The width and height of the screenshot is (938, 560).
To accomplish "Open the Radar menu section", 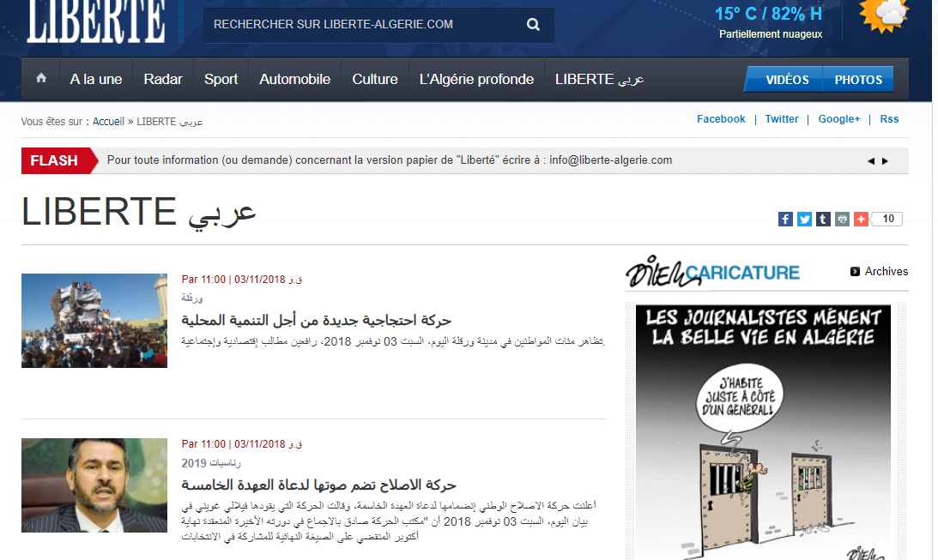I will click(163, 79).
